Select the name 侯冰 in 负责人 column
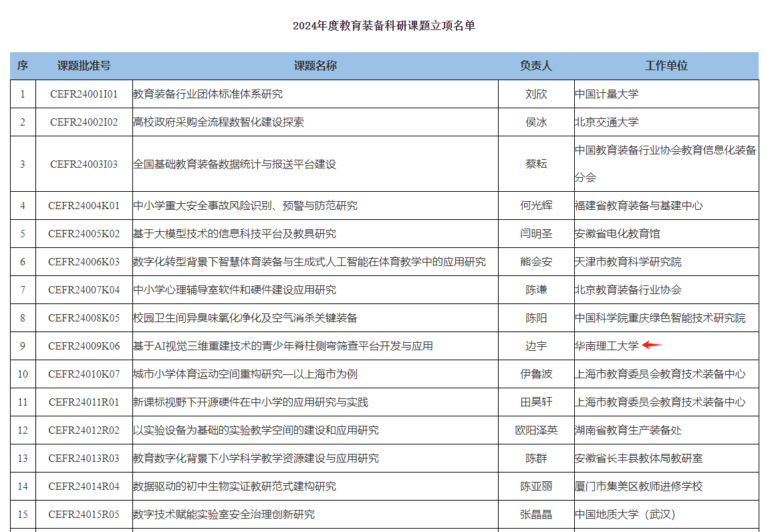This screenshot has height=532, width=766. point(536,122)
